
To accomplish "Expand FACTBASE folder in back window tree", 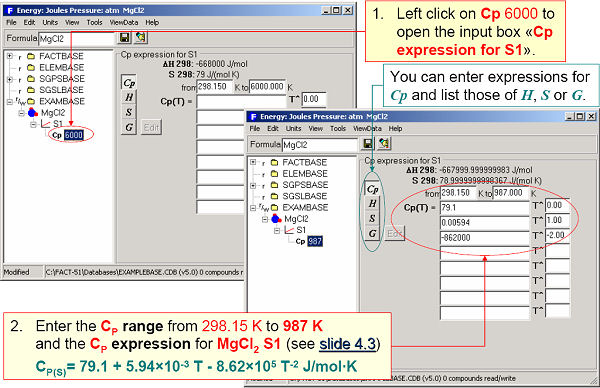I will pyautogui.click(x=10, y=56).
